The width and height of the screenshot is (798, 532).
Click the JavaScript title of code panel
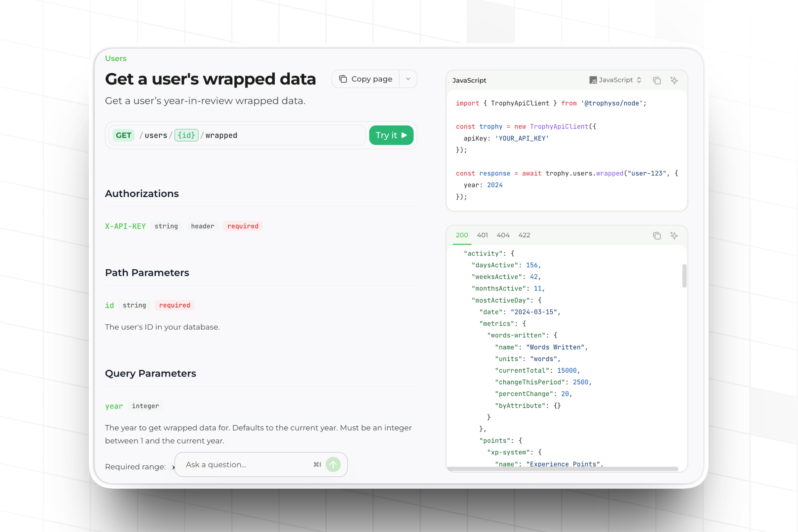[469, 80]
